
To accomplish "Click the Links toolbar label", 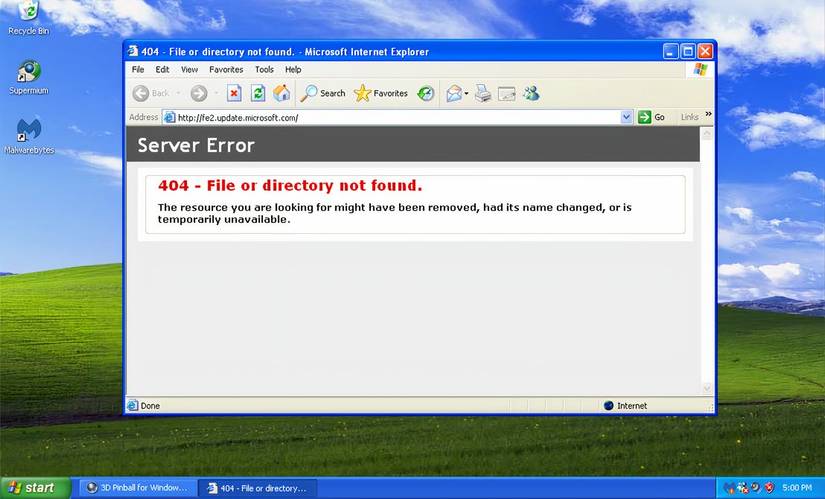I will [689, 117].
